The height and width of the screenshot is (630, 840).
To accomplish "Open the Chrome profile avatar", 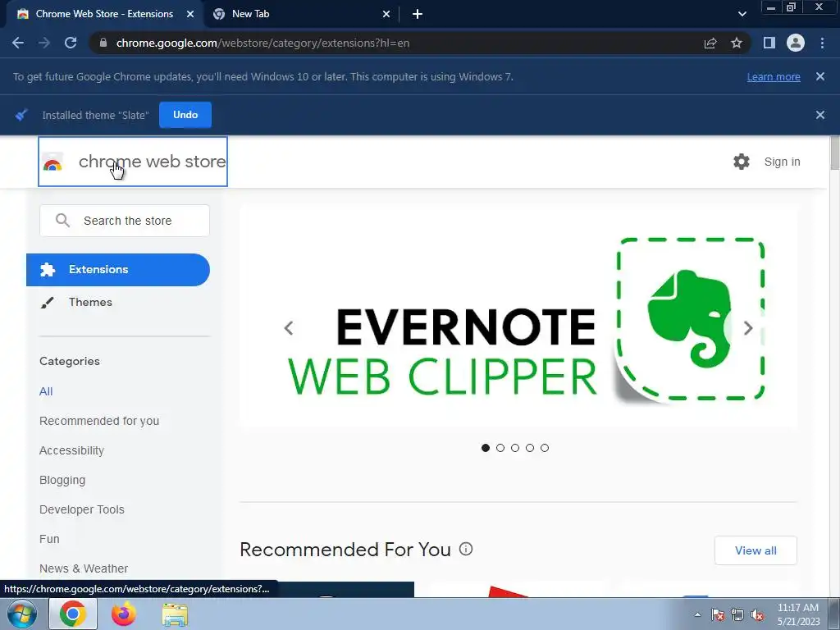I will (796, 43).
